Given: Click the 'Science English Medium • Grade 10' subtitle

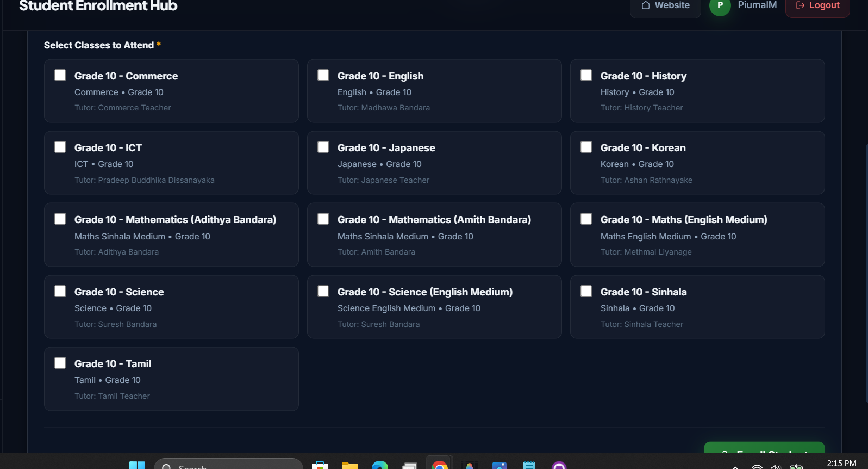Looking at the screenshot, I should (409, 308).
